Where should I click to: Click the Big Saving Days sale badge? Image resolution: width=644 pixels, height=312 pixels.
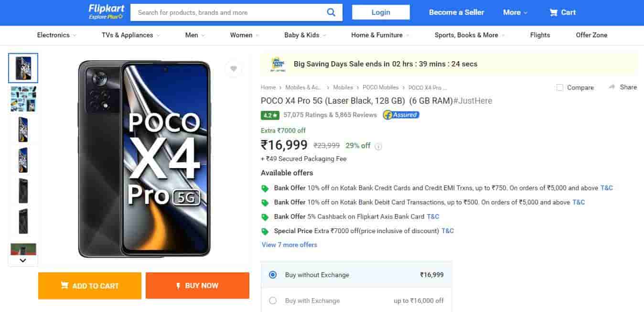pos(278,64)
